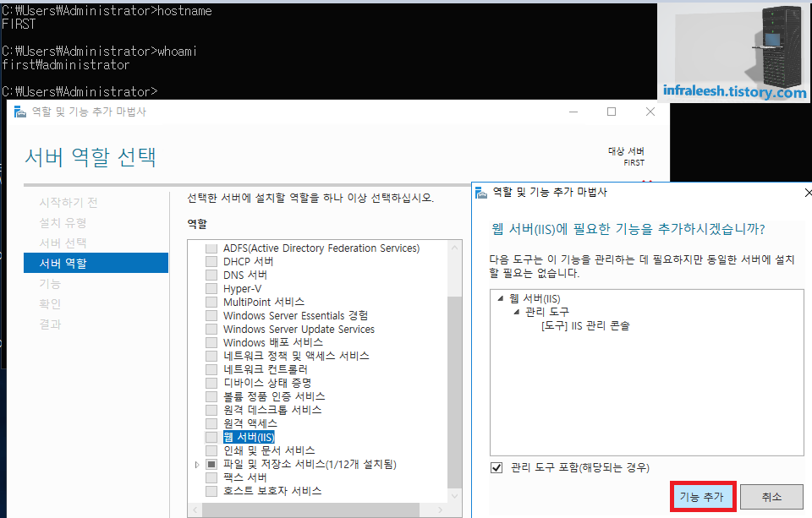The width and height of the screenshot is (812, 518).
Task: Toggle the 디바이스 상태 증명 checkbox
Action: pos(211,383)
